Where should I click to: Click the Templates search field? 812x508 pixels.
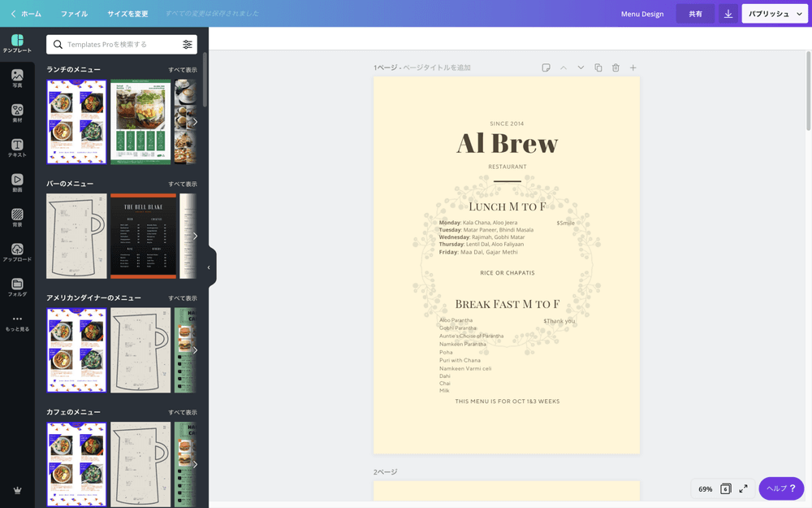[118, 45]
